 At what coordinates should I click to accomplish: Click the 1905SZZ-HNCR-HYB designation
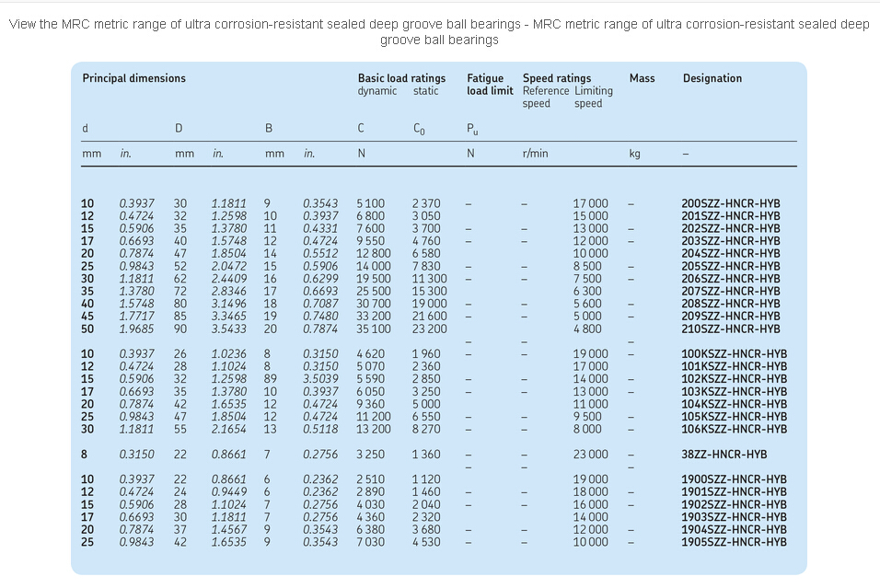(734, 542)
